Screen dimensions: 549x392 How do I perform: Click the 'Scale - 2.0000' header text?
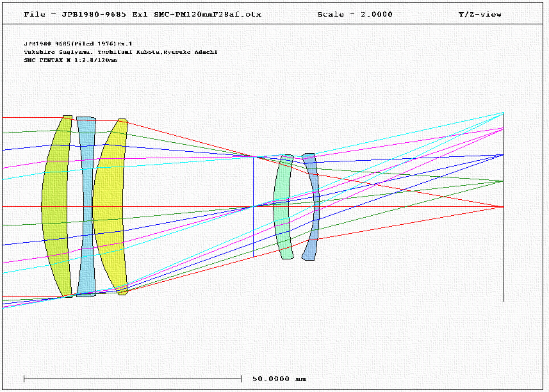tap(355, 14)
